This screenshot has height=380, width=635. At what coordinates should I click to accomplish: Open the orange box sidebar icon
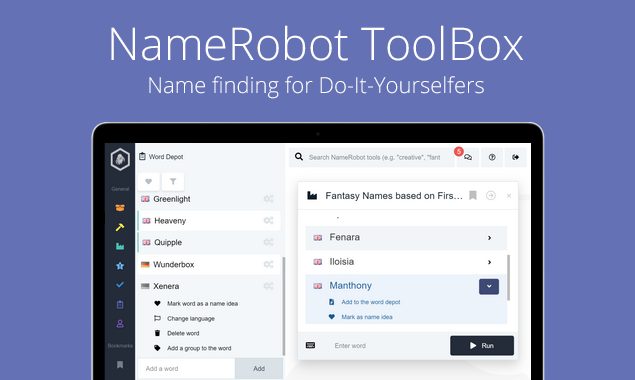[120, 208]
